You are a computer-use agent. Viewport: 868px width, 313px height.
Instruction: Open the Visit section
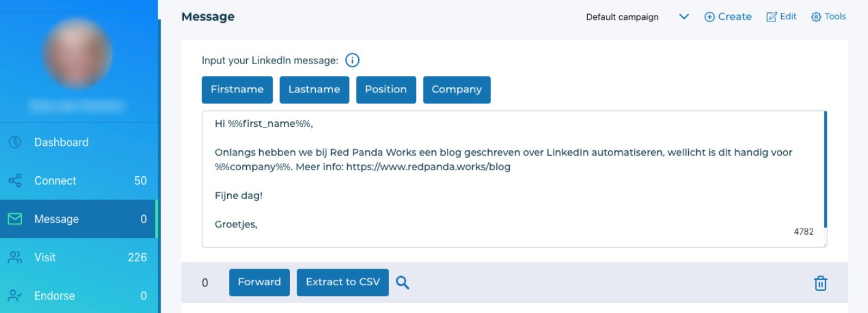click(79, 258)
